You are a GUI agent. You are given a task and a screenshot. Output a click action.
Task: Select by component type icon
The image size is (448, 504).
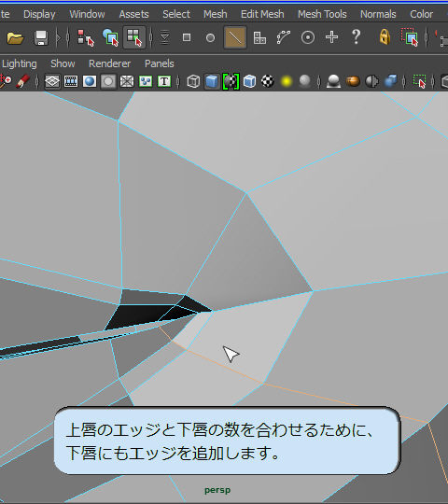coord(134,37)
